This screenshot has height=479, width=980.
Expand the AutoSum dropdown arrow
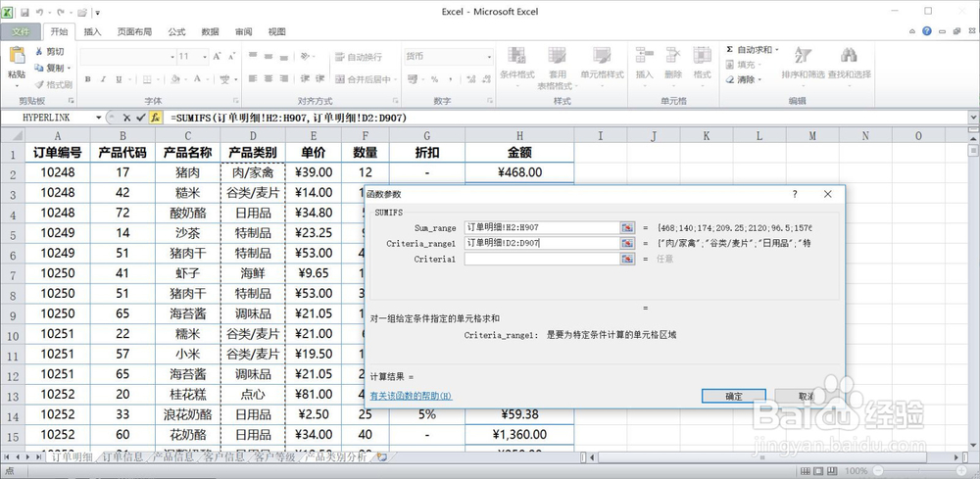pyautogui.click(x=777, y=49)
